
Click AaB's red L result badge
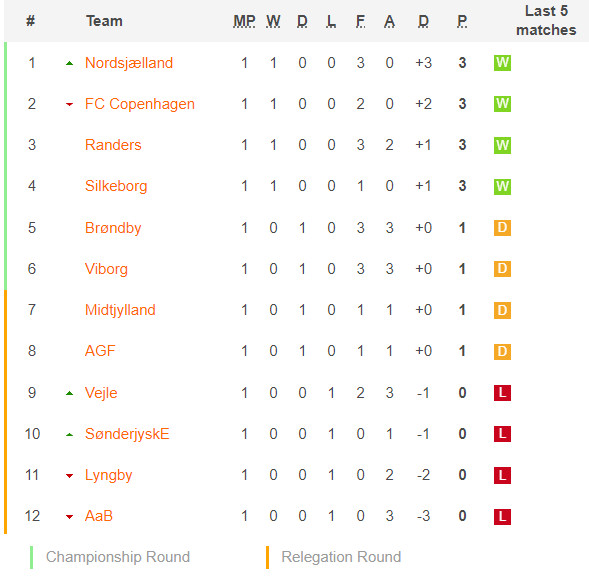[502, 516]
